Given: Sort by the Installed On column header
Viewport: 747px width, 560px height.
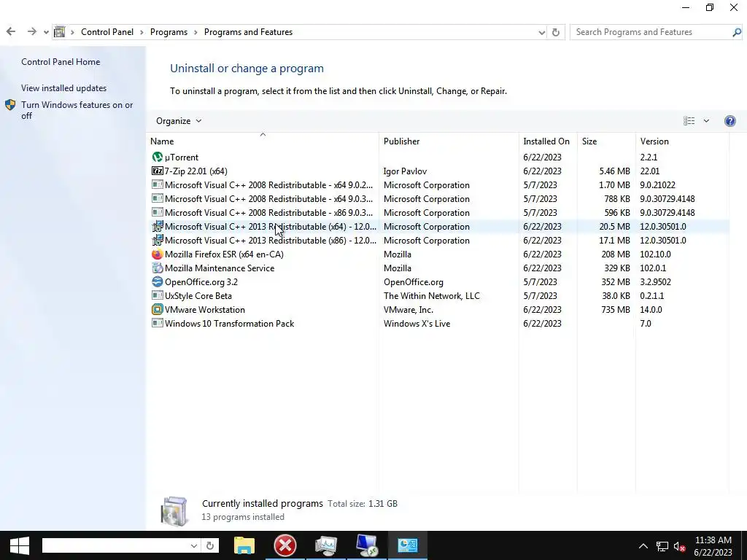Looking at the screenshot, I should pyautogui.click(x=548, y=141).
